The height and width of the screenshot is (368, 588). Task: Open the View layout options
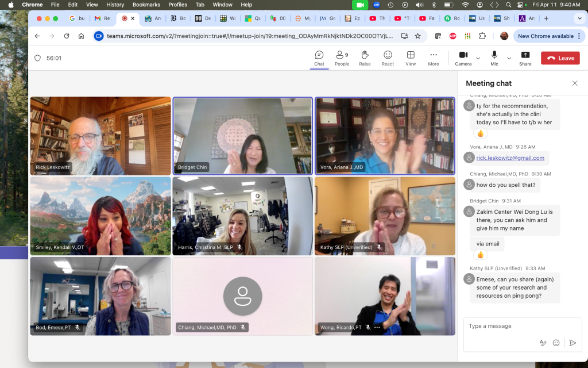point(411,57)
